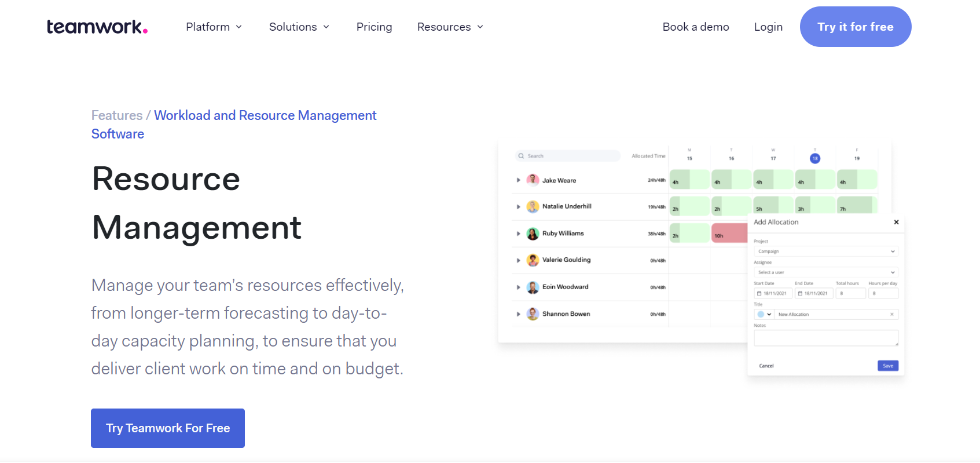
Task: Click Shannon Bowen's avatar
Action: tap(533, 314)
